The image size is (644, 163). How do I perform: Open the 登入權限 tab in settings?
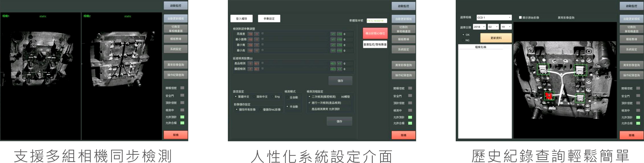click(241, 19)
